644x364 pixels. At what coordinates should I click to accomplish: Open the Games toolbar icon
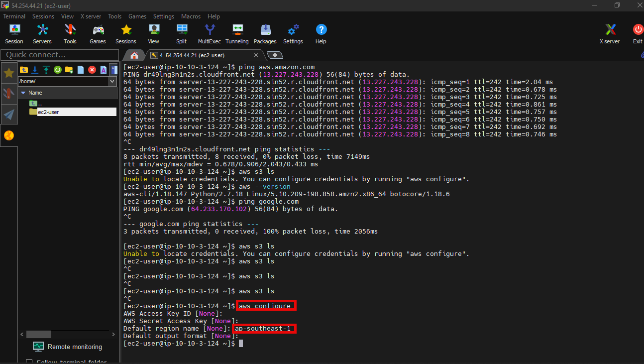click(x=98, y=34)
